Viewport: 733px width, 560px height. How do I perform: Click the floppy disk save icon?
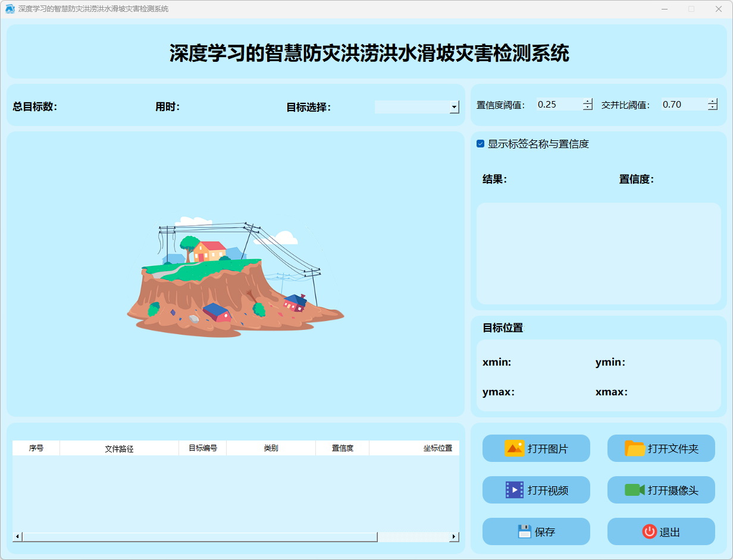(x=524, y=531)
